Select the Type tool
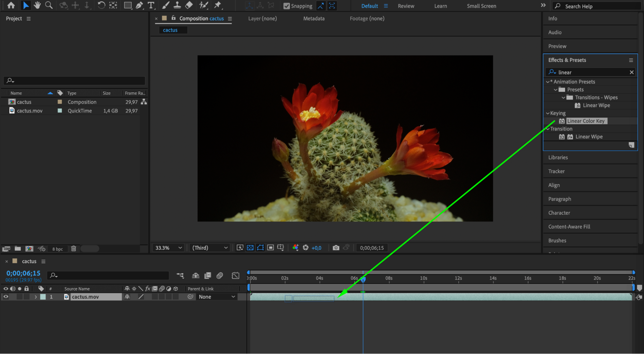Viewport: 644px width, 354px height. [x=151, y=5]
